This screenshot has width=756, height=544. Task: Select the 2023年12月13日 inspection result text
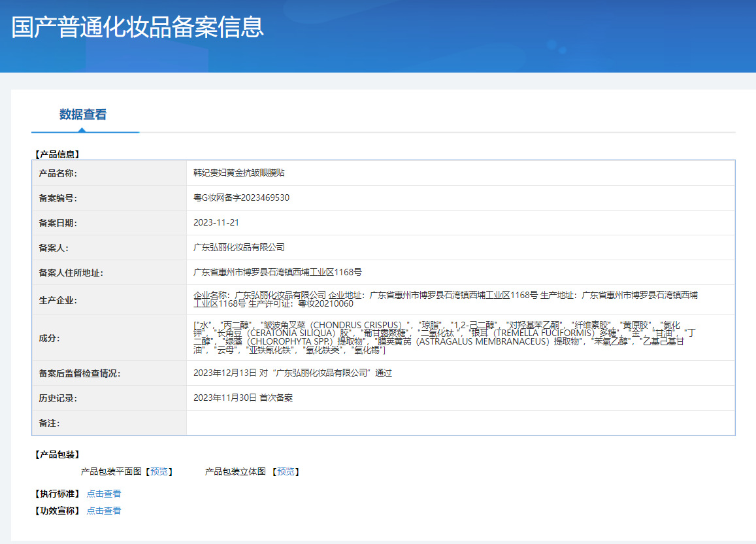click(293, 373)
